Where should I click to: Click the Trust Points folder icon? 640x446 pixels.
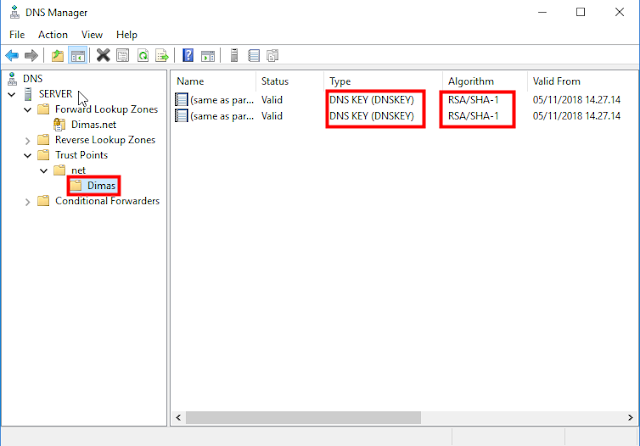coord(43,155)
